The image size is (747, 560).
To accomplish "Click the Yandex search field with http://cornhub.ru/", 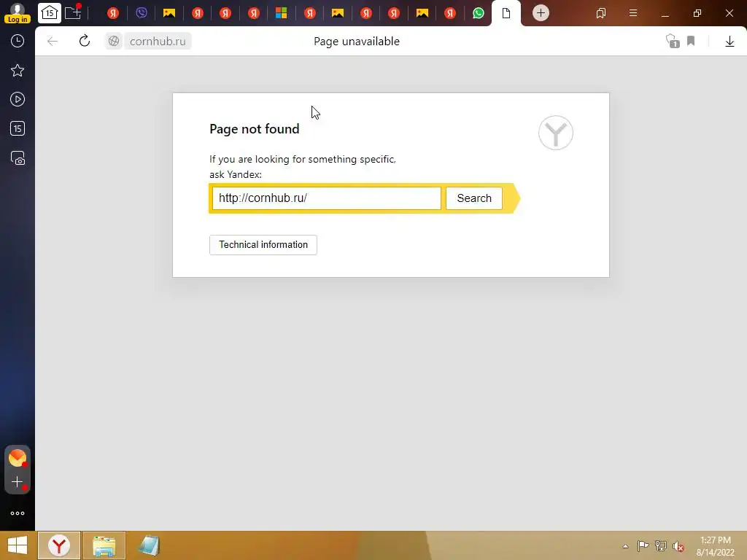I will [326, 198].
